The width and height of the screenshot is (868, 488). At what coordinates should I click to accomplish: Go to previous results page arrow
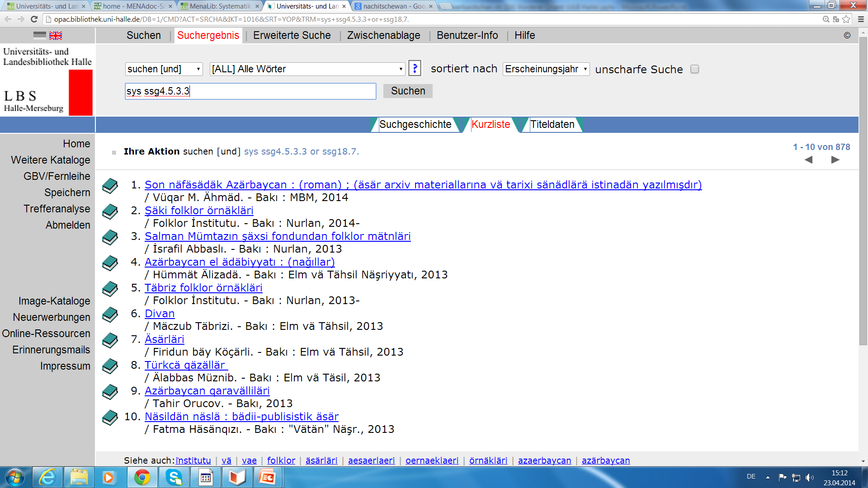coord(809,160)
